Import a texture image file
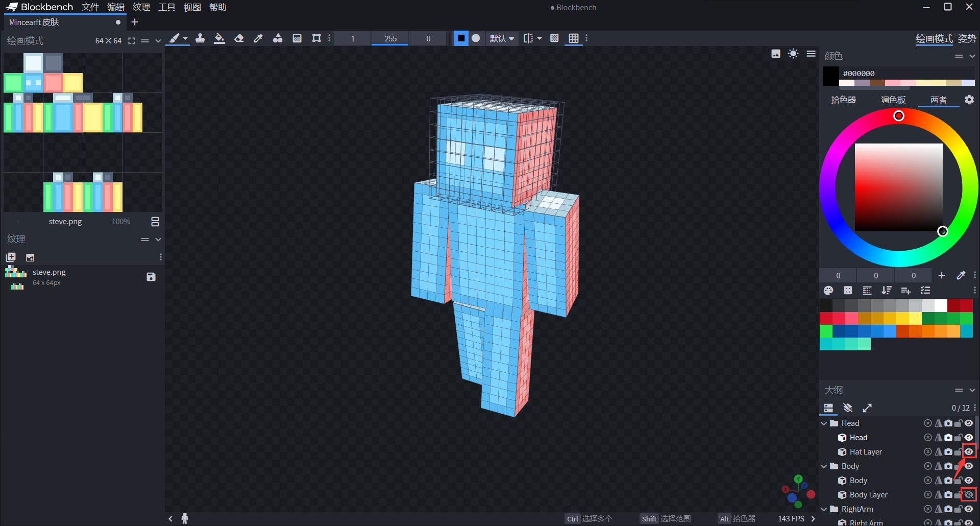Image resolution: width=980 pixels, height=526 pixels. click(x=30, y=257)
